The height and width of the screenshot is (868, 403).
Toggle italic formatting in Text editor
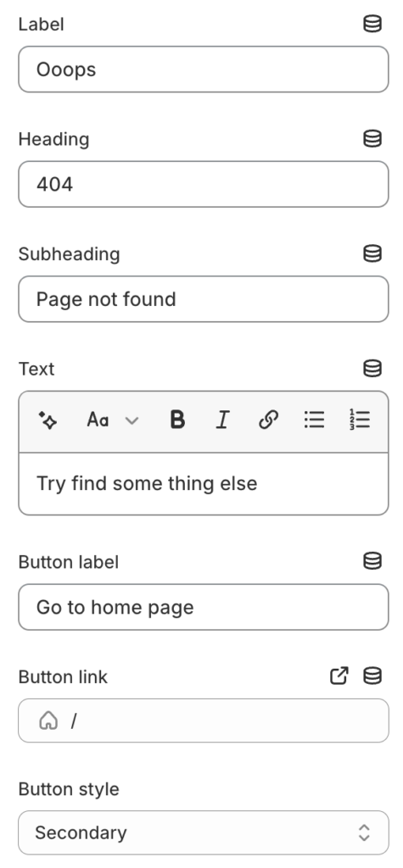click(x=223, y=420)
